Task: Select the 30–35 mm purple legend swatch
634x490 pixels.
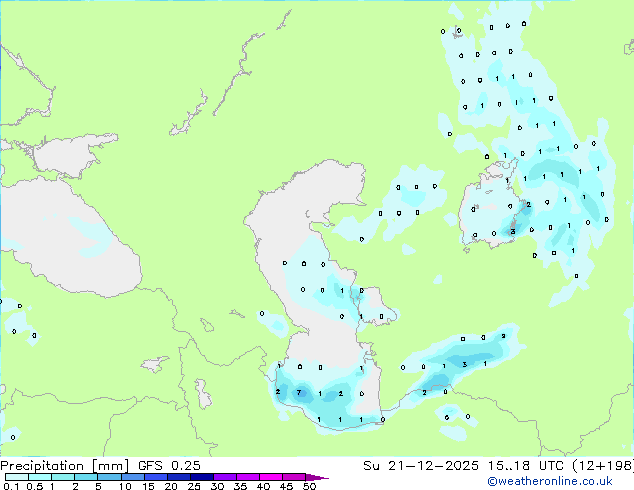Action: pos(225,477)
